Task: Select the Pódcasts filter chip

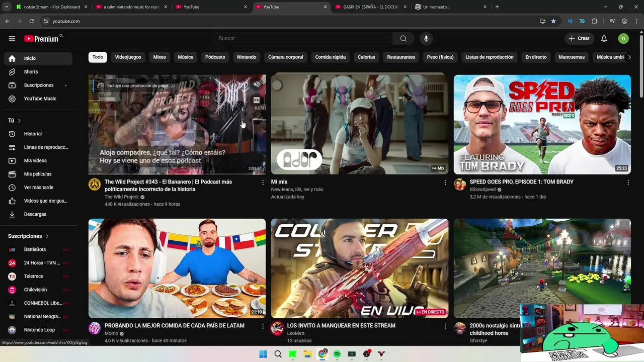Action: coord(215,57)
